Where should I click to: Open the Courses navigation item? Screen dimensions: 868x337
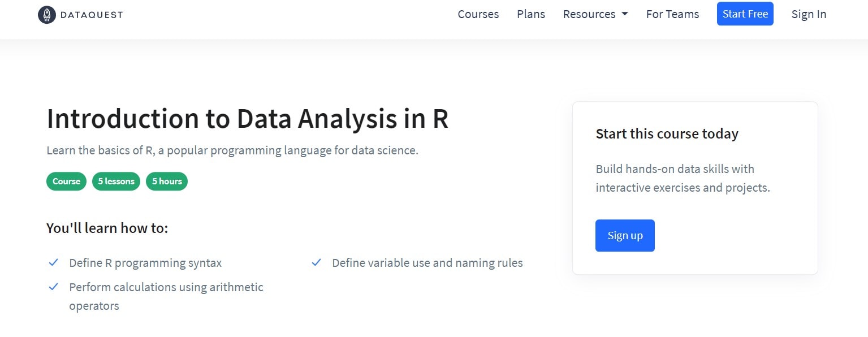pyautogui.click(x=478, y=14)
